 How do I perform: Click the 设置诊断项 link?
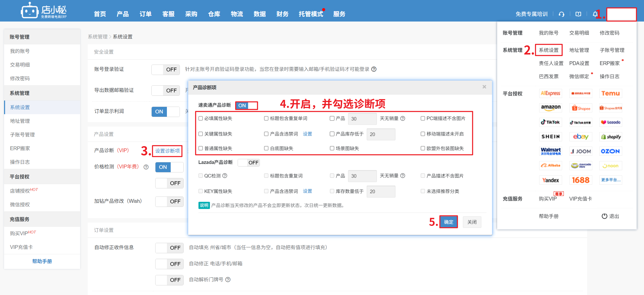[x=167, y=151]
